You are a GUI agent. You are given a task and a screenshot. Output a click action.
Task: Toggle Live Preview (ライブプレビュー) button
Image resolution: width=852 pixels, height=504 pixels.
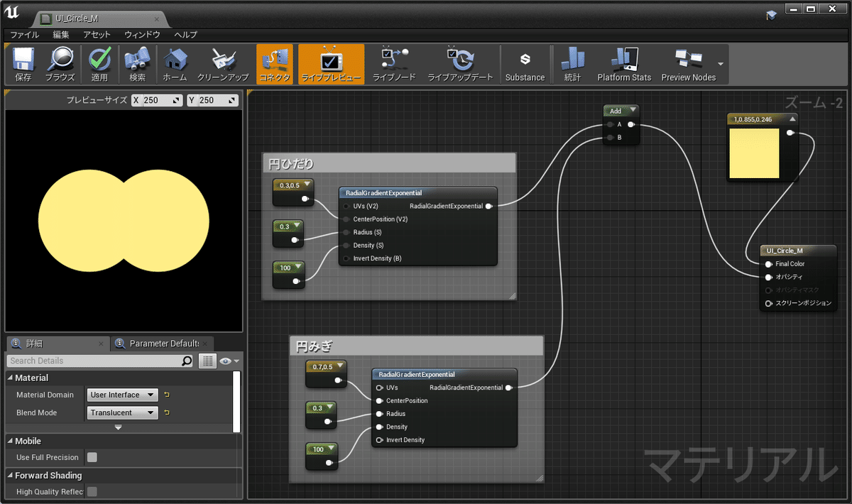tap(331, 65)
